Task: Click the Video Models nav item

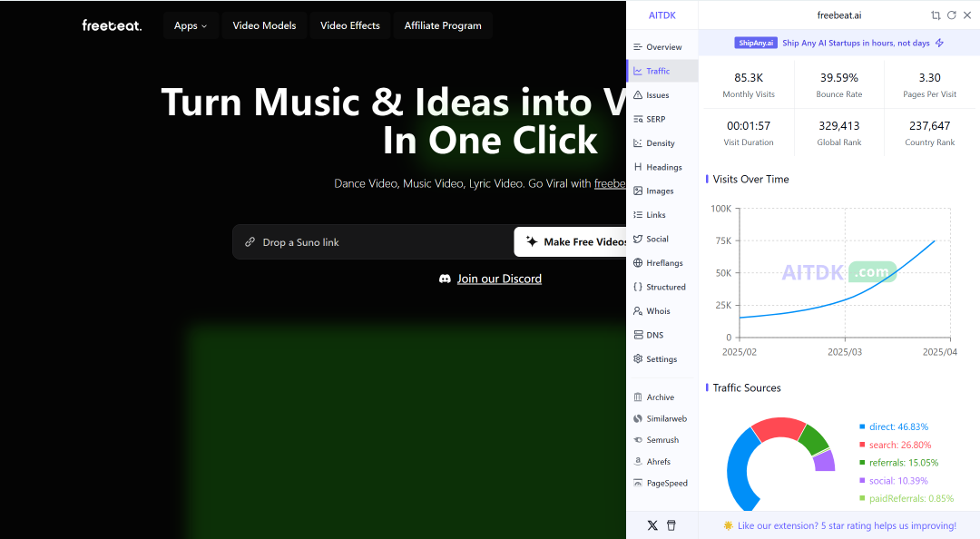Action: 264,25
